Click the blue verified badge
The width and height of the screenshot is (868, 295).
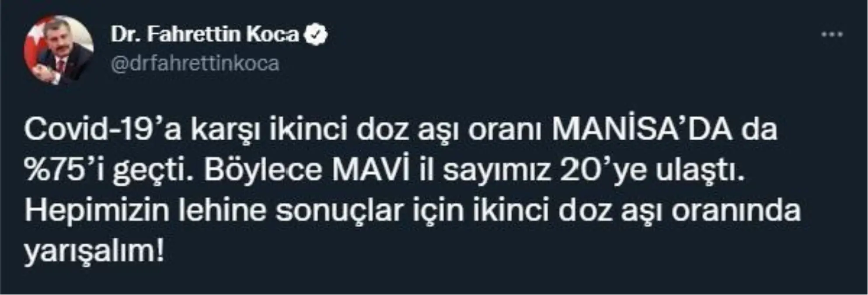(316, 35)
